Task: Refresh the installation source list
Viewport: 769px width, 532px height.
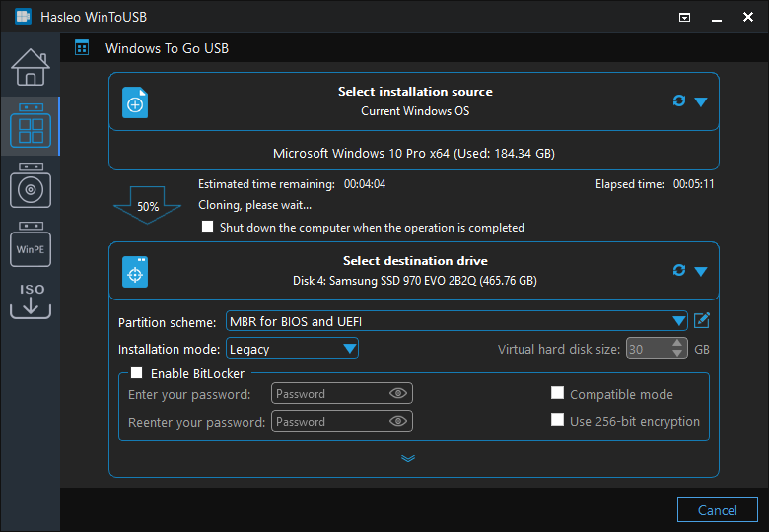Action: point(678,100)
